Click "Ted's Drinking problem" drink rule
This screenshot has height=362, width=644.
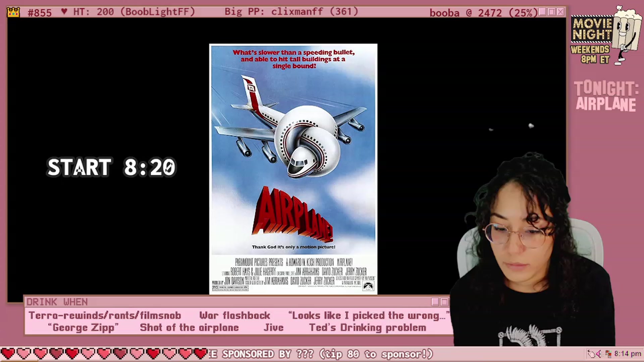(x=368, y=327)
